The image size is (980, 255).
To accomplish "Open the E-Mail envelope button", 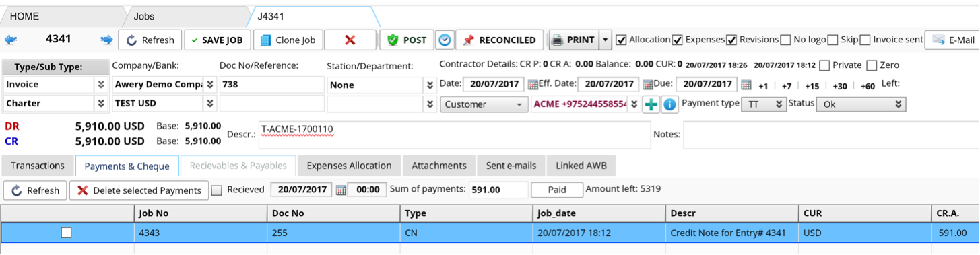I will (x=952, y=40).
